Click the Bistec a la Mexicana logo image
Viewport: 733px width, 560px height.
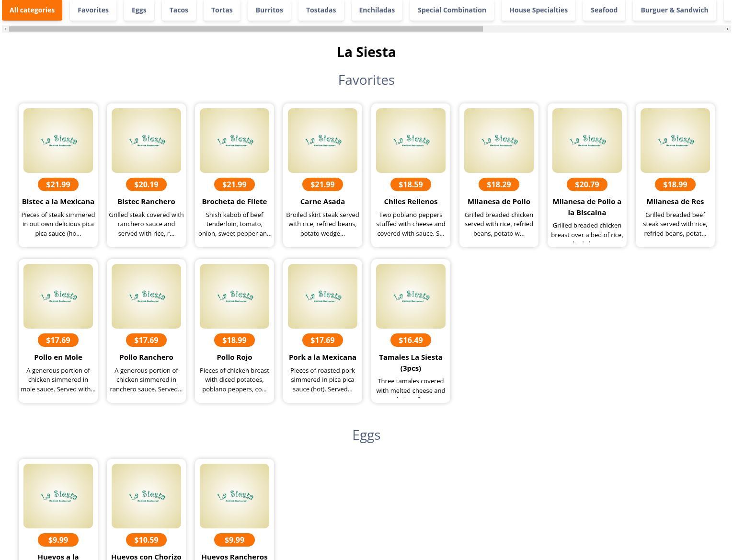pos(58,140)
